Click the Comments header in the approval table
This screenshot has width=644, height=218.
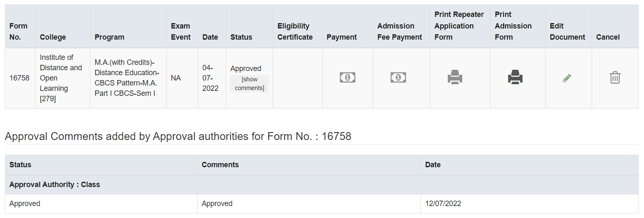(220, 165)
